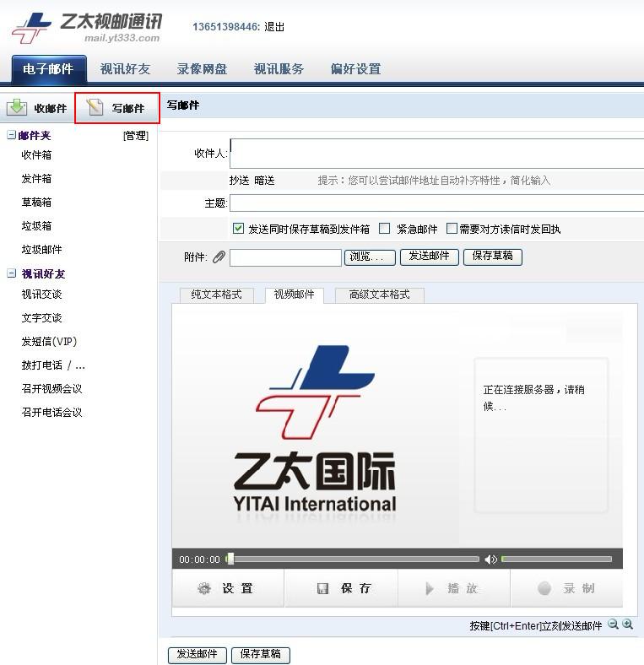Viewport: 644px width, 665px height.
Task: Click 保存草稿 button next to attachment
Action: pyautogui.click(x=493, y=257)
